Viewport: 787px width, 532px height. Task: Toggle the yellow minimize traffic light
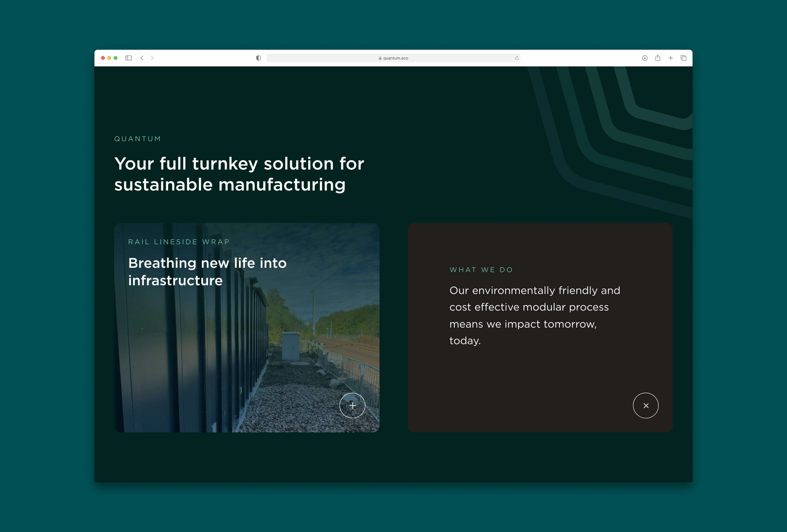109,58
